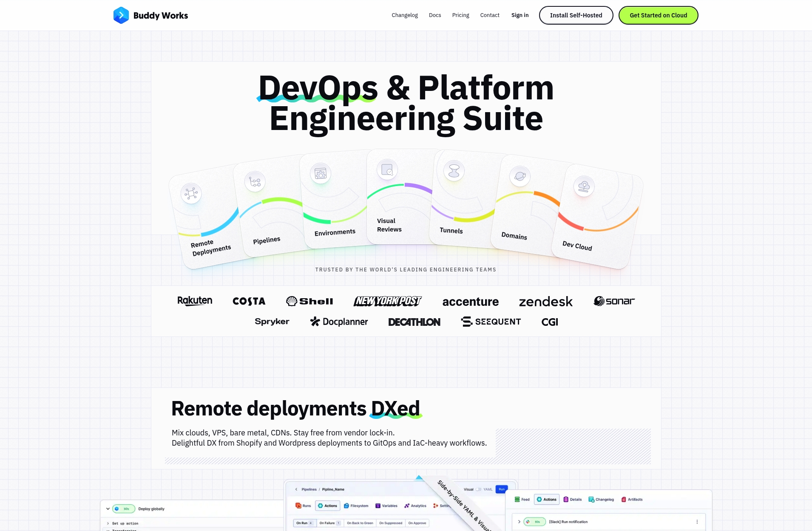Viewport: 812px width, 531px height.
Task: Click the Docplanner logo
Action: click(x=339, y=322)
